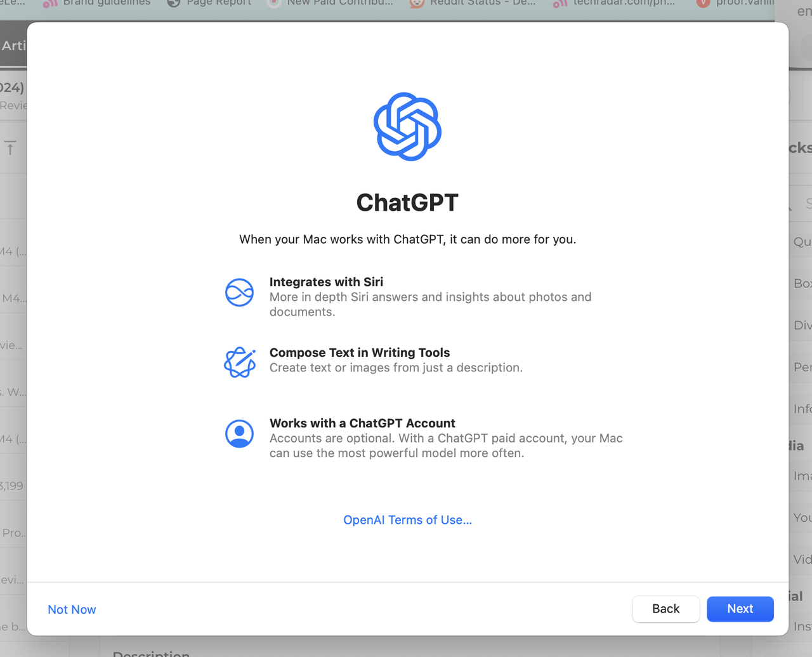Open techradar.com bookmark in background browser
Image resolution: width=812 pixels, height=657 pixels.
click(x=614, y=3)
